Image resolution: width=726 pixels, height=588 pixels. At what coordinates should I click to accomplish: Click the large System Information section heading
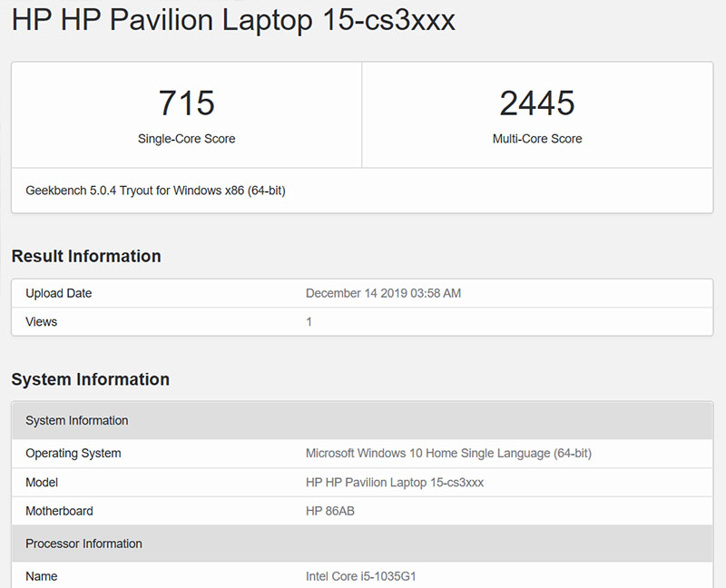pos(90,379)
